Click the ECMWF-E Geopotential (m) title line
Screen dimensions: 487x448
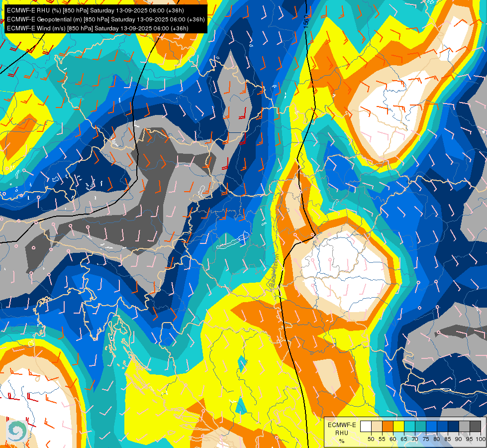point(105,19)
